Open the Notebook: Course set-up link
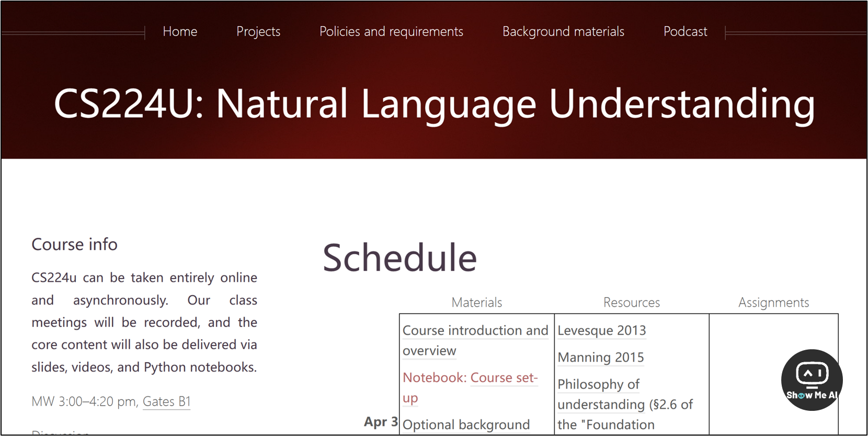The width and height of the screenshot is (868, 436). (x=470, y=387)
